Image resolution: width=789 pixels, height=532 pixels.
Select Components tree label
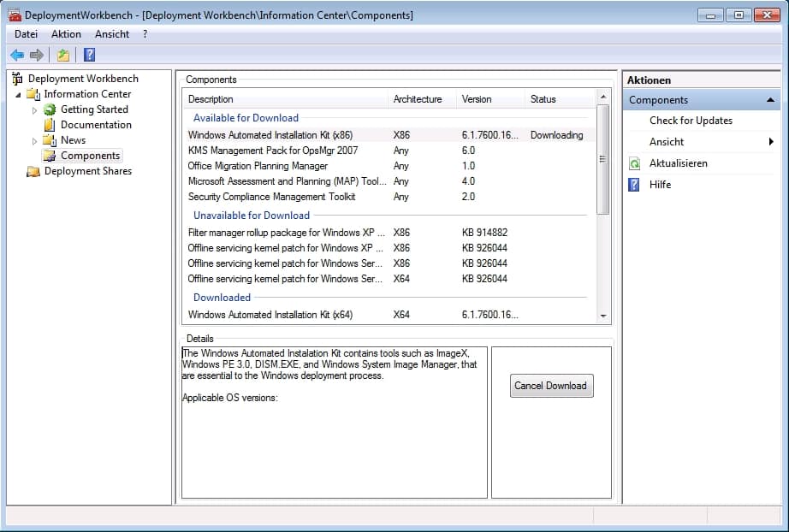tap(90, 156)
